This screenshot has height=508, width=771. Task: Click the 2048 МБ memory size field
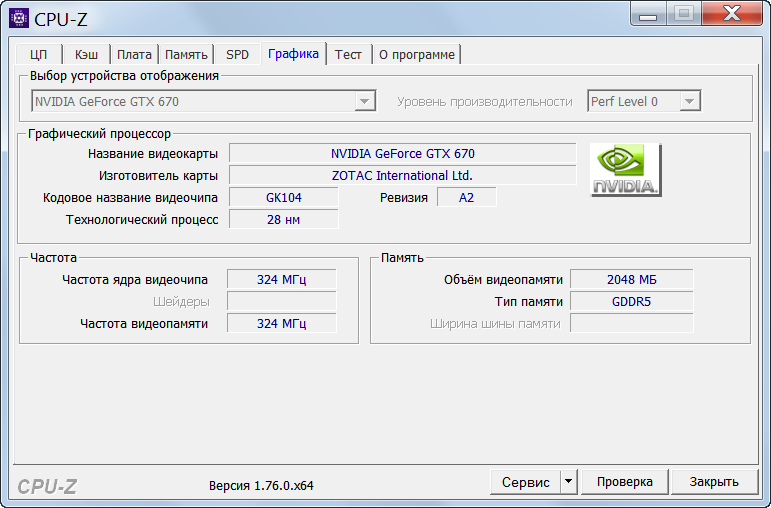click(x=632, y=279)
